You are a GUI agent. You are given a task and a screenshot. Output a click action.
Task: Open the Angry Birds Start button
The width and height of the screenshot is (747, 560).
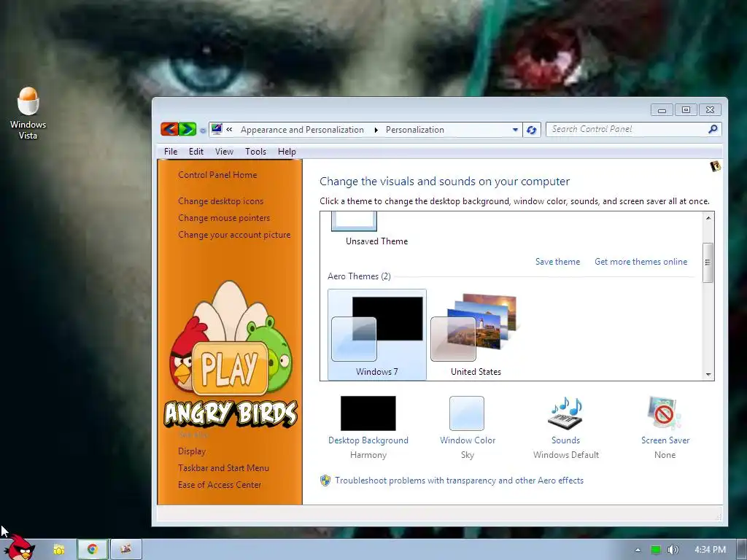tap(20, 548)
